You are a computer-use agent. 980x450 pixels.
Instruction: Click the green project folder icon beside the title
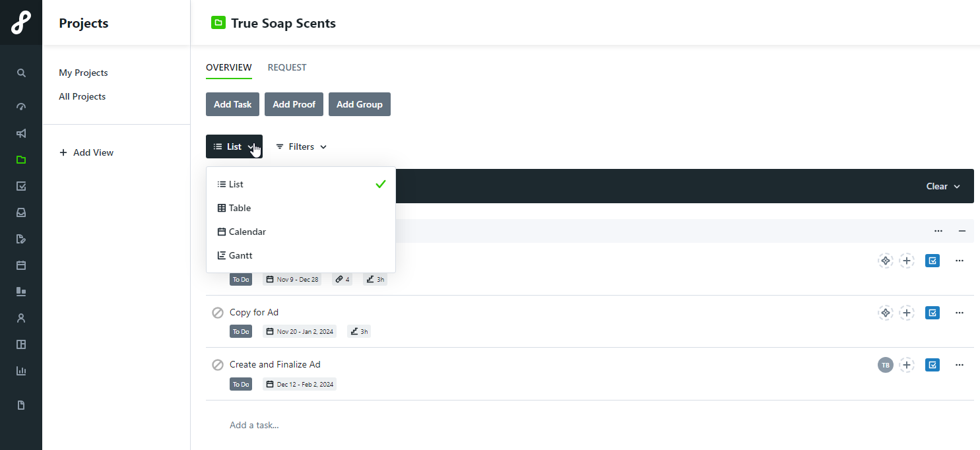(x=218, y=23)
